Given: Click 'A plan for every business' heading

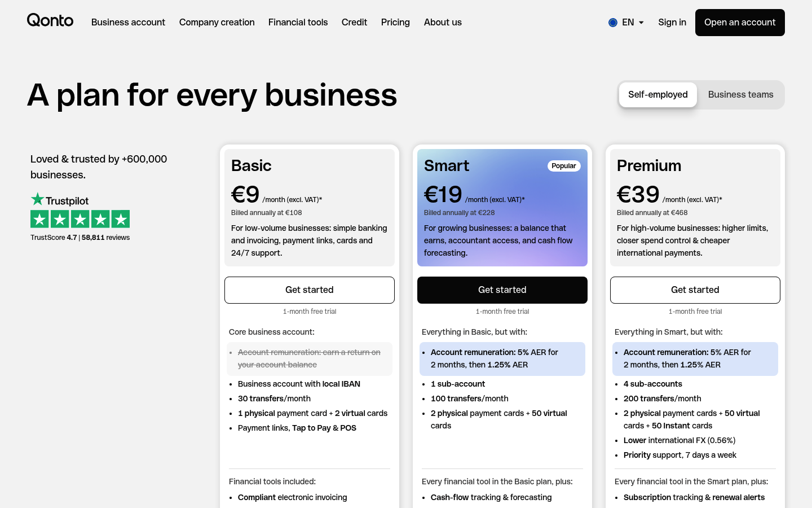Looking at the screenshot, I should pyautogui.click(x=212, y=95).
